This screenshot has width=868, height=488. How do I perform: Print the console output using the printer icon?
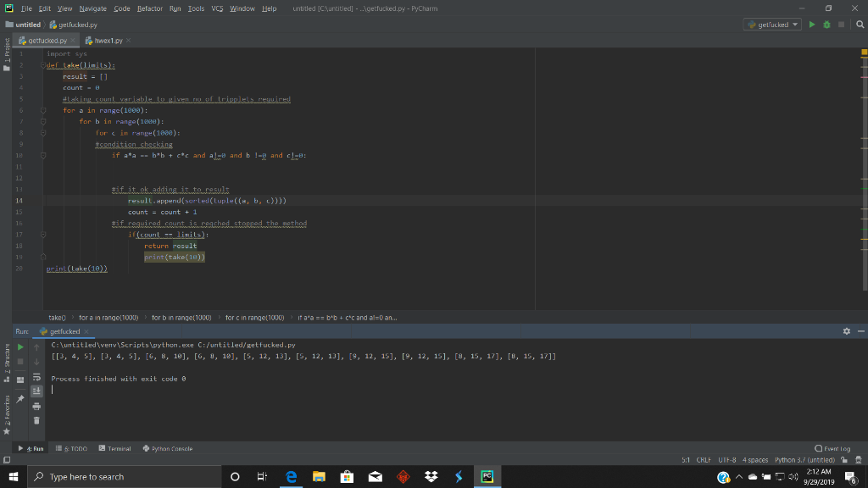tap(36, 406)
